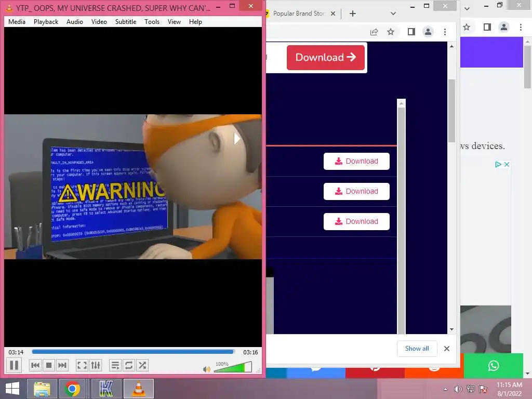Open middle Chrome window's three-dot menu
Image resolution: width=532 pixels, height=399 pixels.
coord(445,32)
